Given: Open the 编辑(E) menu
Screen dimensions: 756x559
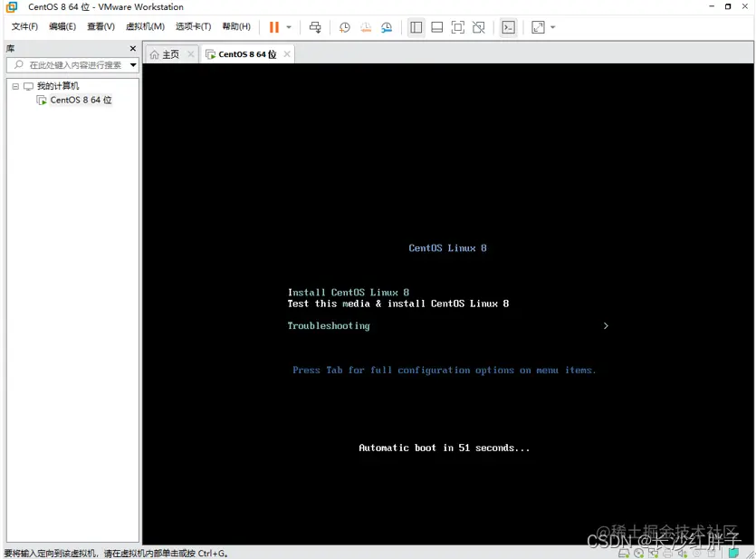Looking at the screenshot, I should click(62, 26).
